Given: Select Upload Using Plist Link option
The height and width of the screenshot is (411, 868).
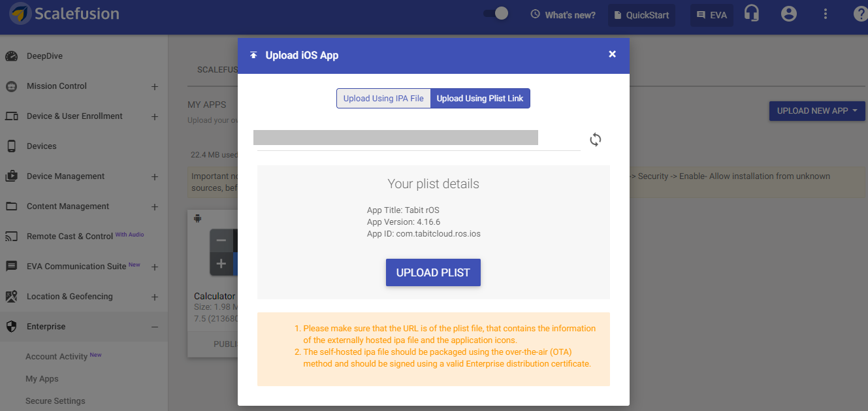Looking at the screenshot, I should point(480,99).
